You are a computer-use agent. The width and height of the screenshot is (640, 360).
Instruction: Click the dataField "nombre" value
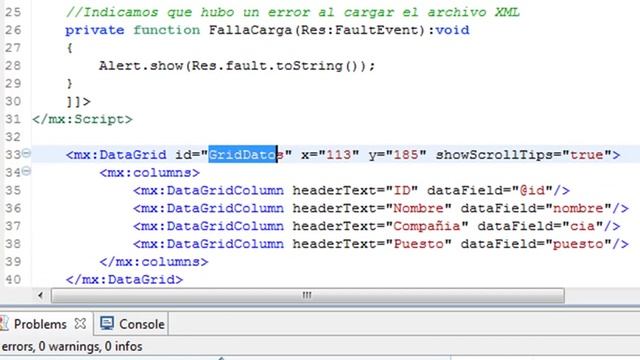(x=578, y=208)
